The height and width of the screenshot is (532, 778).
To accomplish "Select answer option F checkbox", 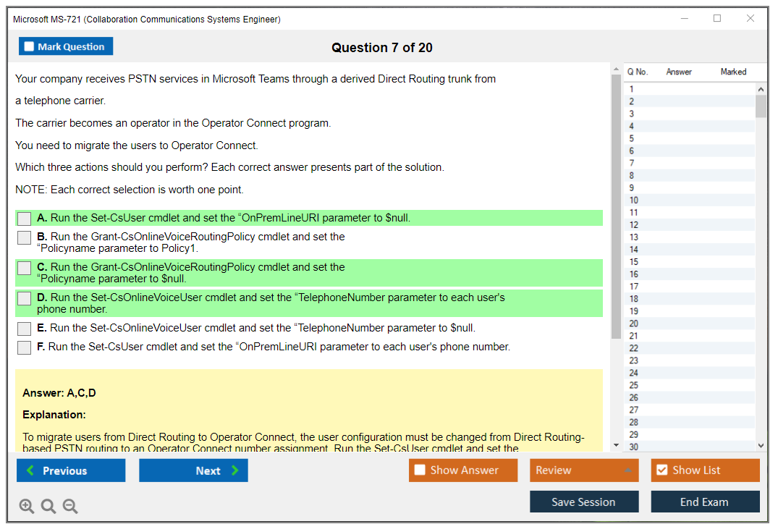I will click(x=25, y=347).
